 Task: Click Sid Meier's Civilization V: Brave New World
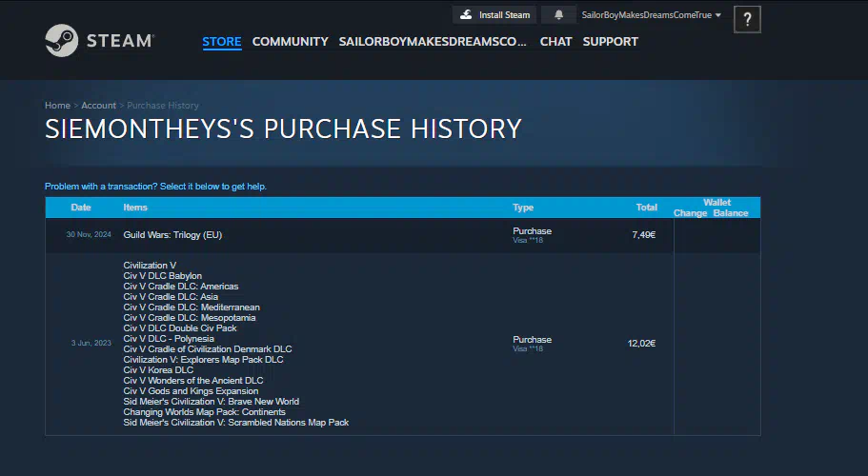[211, 402]
